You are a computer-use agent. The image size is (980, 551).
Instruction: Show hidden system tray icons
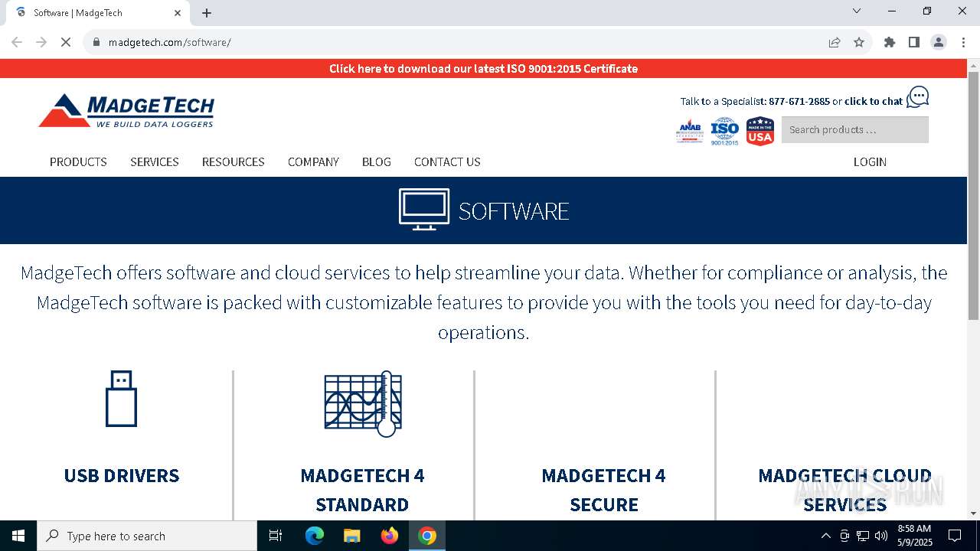tap(825, 536)
